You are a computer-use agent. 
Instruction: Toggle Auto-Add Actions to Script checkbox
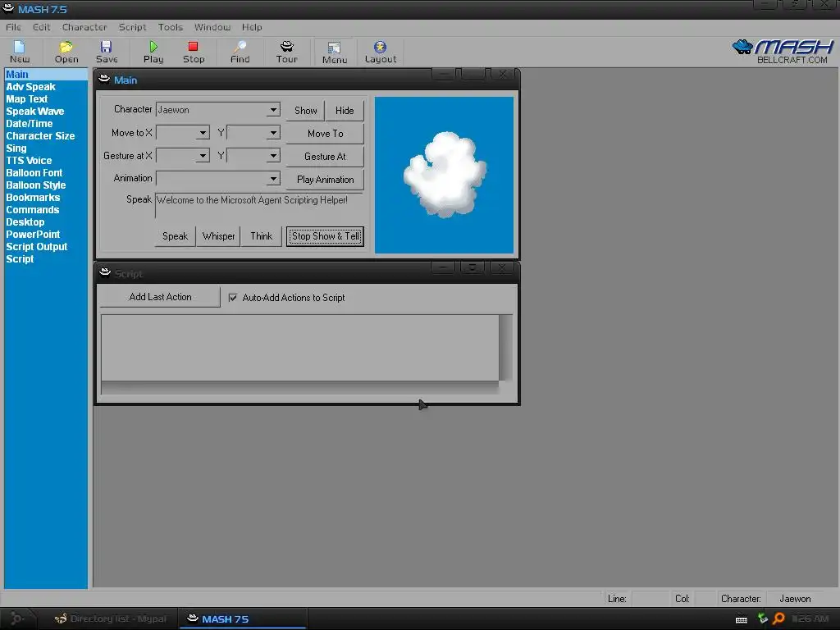[232, 297]
